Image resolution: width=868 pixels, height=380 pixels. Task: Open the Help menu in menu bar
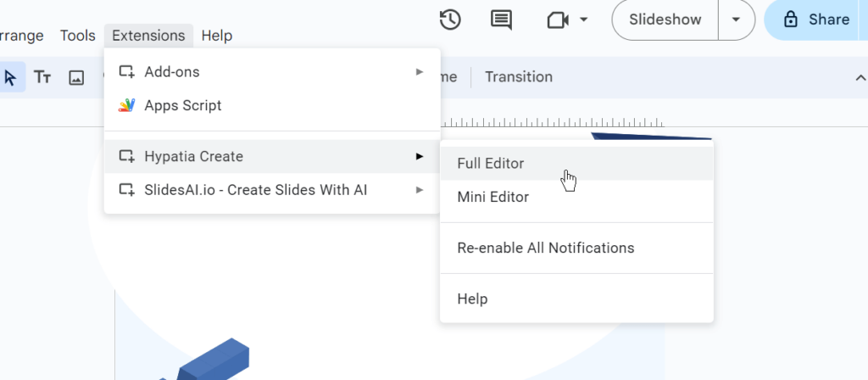[x=217, y=36]
